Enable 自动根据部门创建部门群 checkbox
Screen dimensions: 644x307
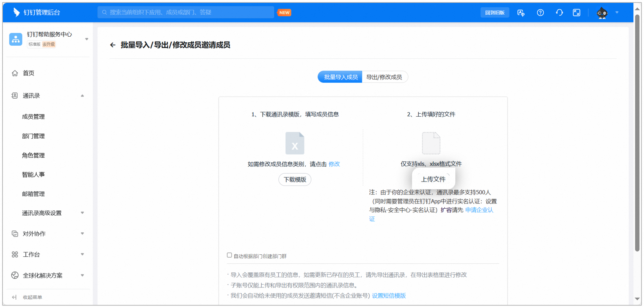click(229, 255)
